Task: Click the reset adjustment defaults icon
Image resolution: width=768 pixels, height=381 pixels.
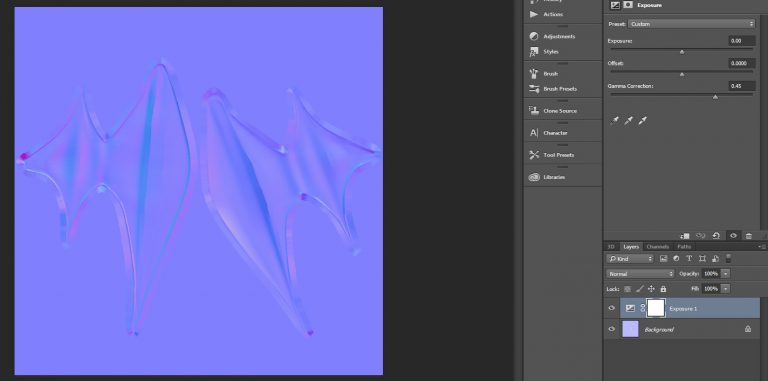Action: pos(716,236)
